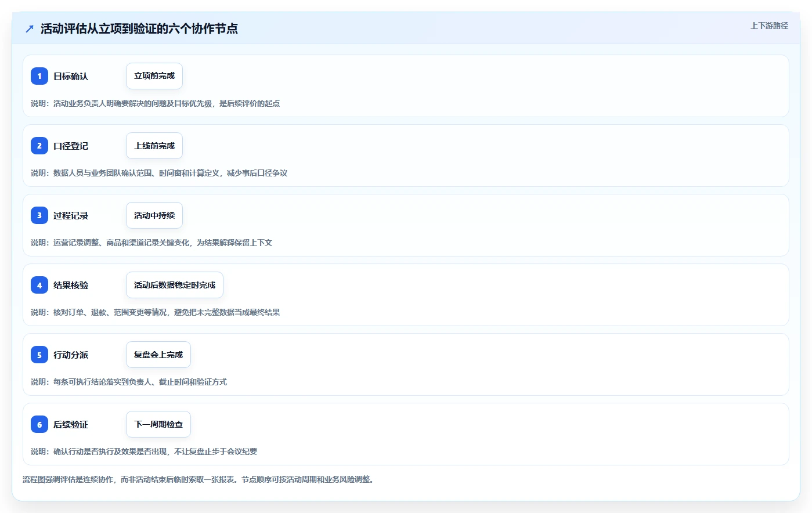Viewport: 812px width, 513px height.
Task: Click description starting 说明：核对订单、退款
Action: coord(156,312)
